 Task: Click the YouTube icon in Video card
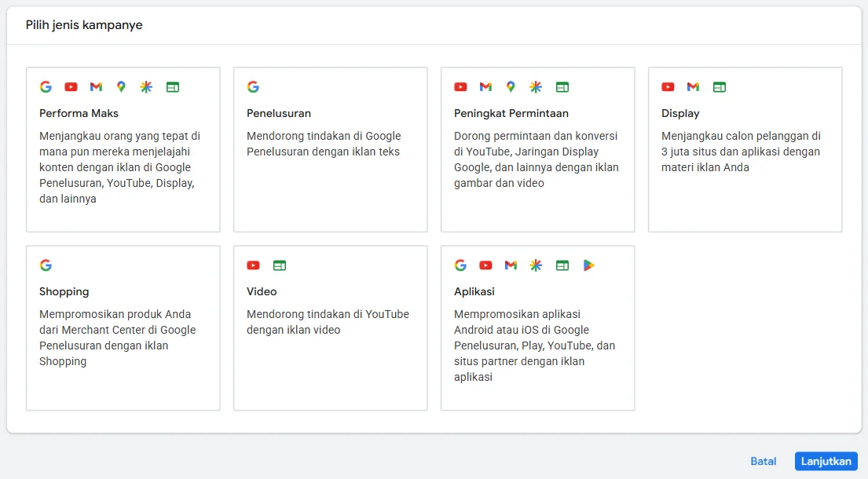click(253, 265)
